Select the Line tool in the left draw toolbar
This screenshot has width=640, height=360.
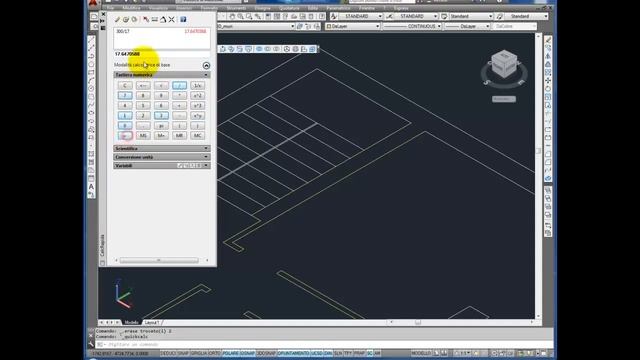[x=91, y=40]
